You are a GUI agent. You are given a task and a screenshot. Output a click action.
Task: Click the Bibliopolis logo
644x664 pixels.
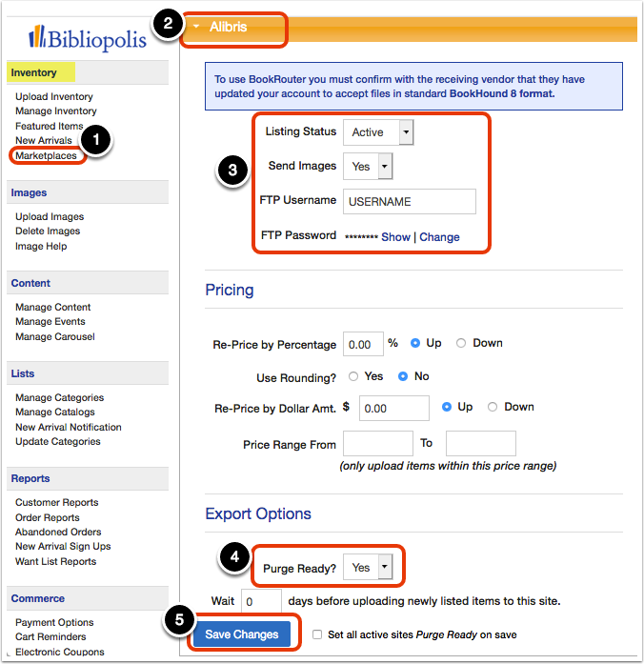[x=88, y=38]
